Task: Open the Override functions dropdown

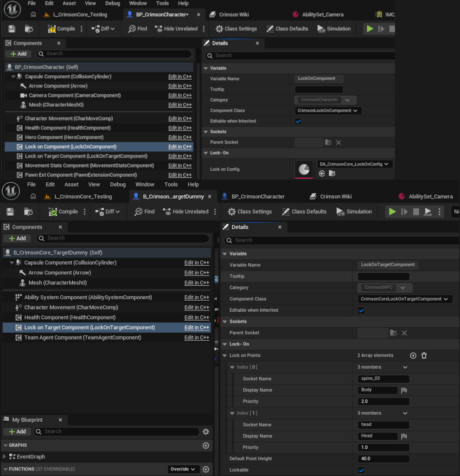Action: pyautogui.click(x=183, y=469)
